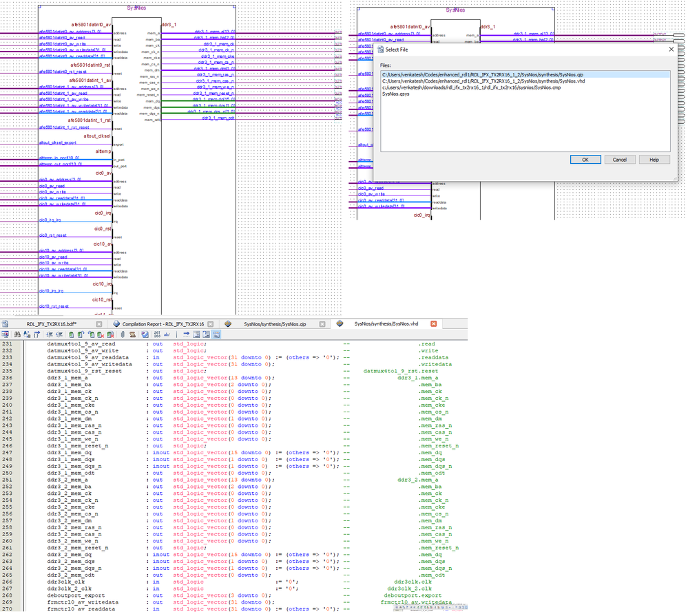Toggle line numbers display (267/268 icon)
688x616 pixels.
[x=157, y=334]
